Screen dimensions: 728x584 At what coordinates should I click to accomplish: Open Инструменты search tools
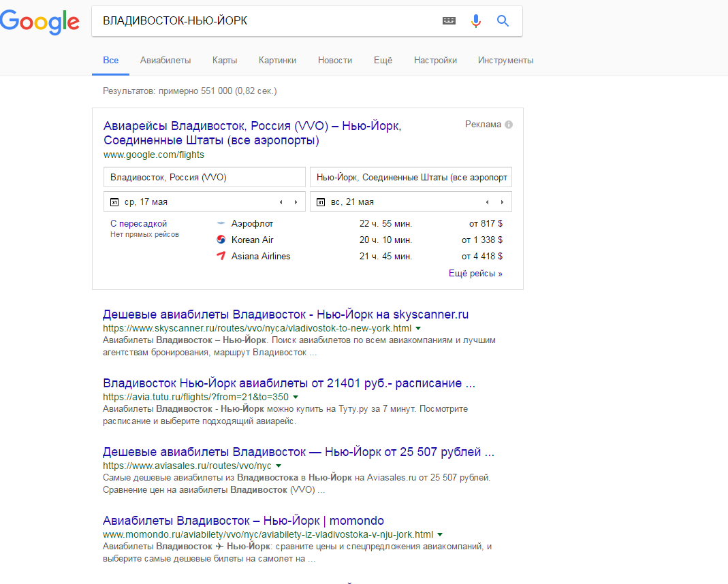[505, 61]
